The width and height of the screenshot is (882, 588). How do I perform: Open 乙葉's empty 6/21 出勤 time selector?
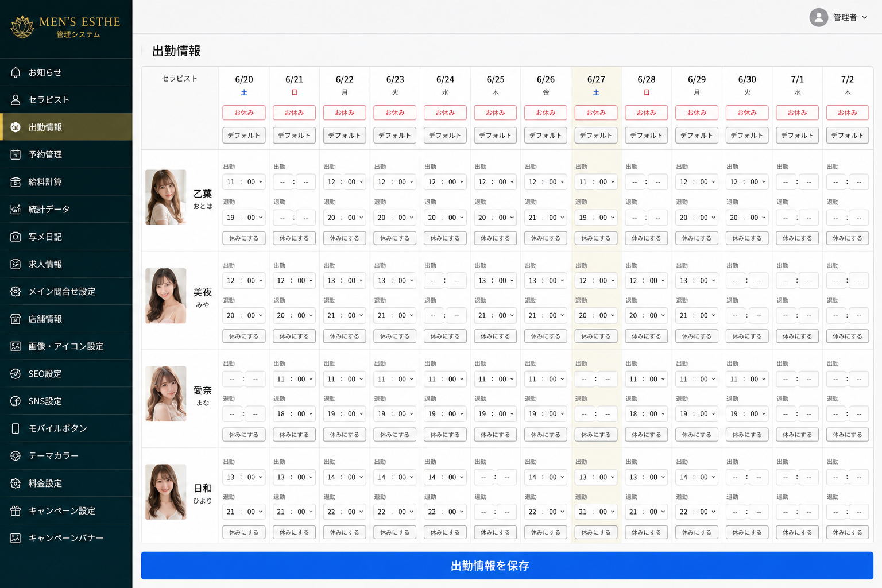coord(294,182)
